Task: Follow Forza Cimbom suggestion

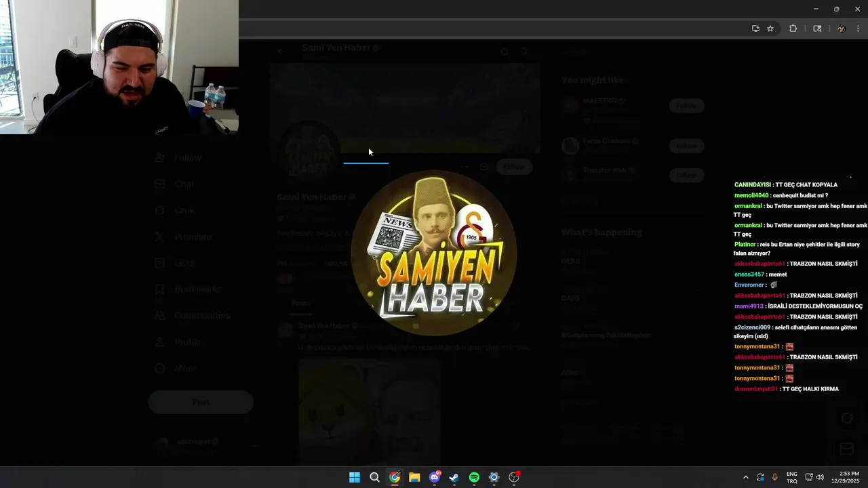Action: pos(686,146)
